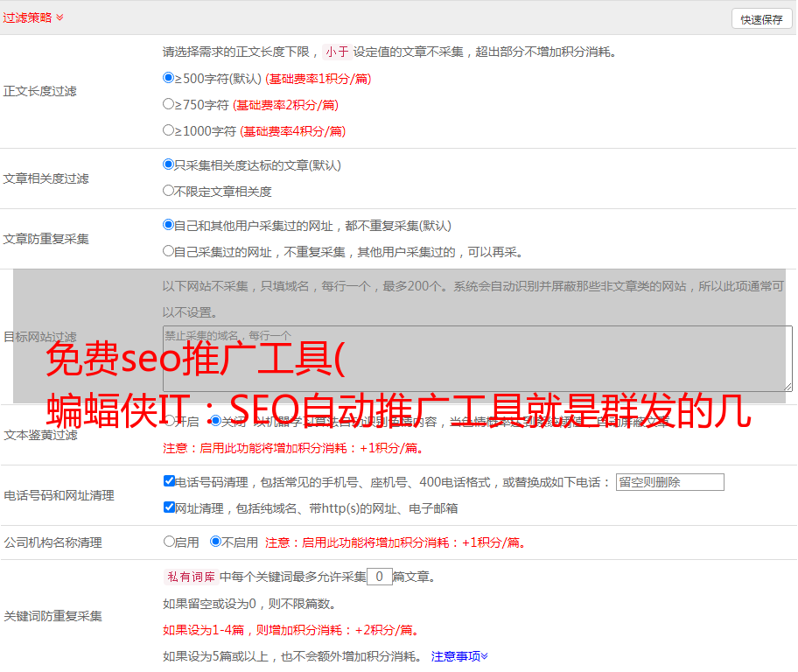798x672 pixels.
Task: Select 启用 for 公司机构名称清理
Action: click(x=169, y=542)
